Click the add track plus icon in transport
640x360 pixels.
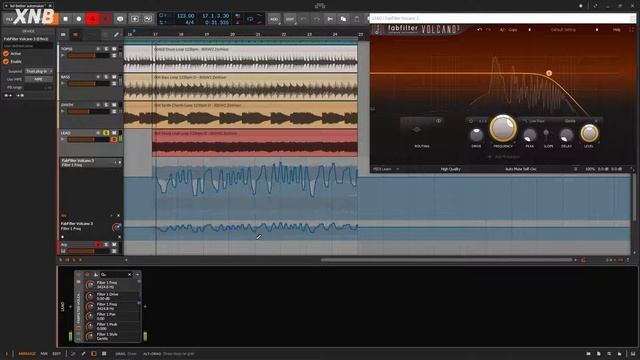pos(135,19)
